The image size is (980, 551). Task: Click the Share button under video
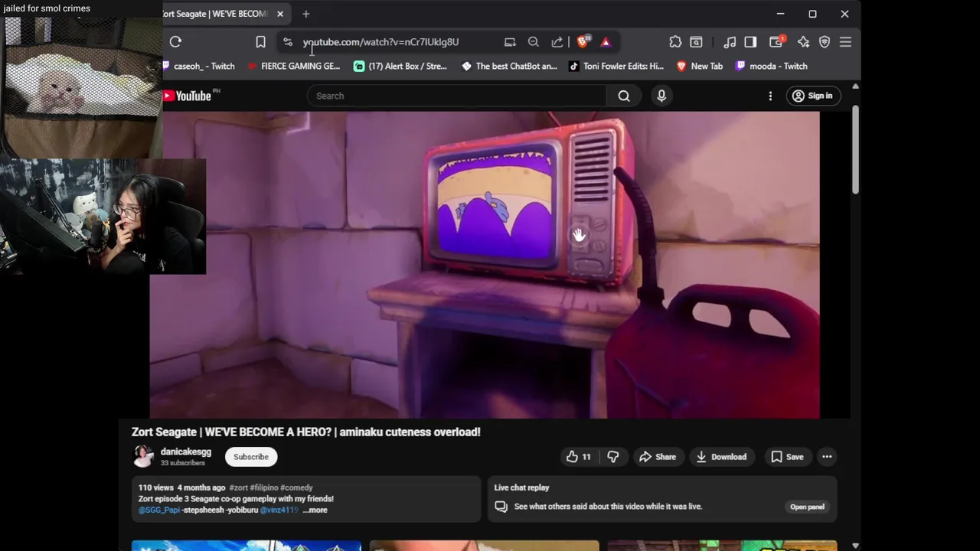(x=658, y=457)
